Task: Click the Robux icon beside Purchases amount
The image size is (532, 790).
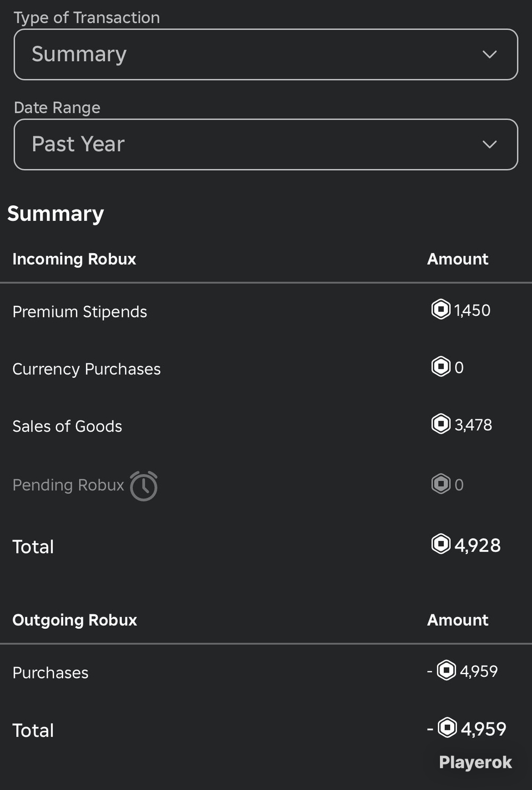Action: [446, 670]
